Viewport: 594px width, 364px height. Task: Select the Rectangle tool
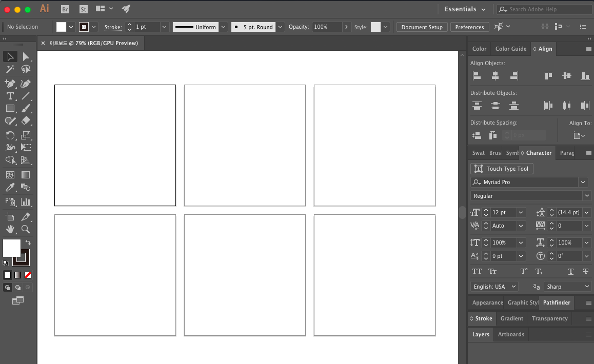[x=10, y=109]
